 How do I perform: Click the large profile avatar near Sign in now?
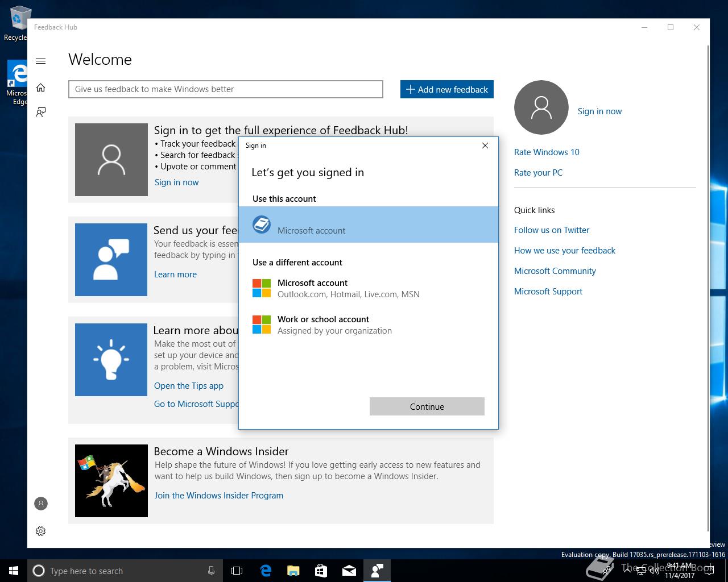click(x=541, y=107)
